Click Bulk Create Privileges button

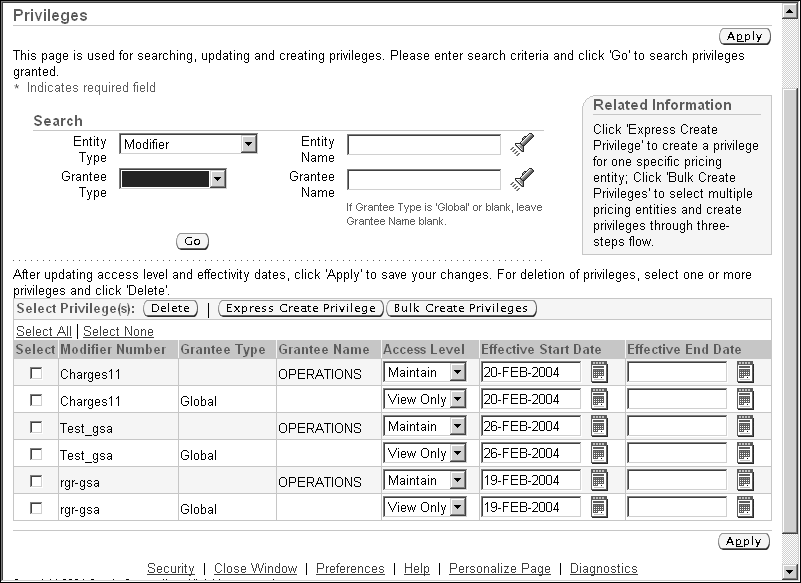461,308
